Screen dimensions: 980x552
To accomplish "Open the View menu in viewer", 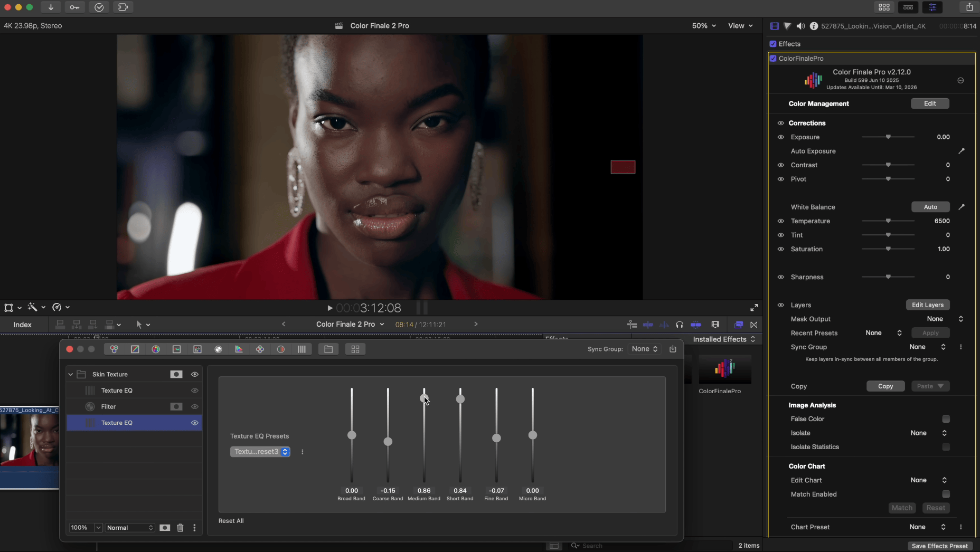I will coord(740,26).
